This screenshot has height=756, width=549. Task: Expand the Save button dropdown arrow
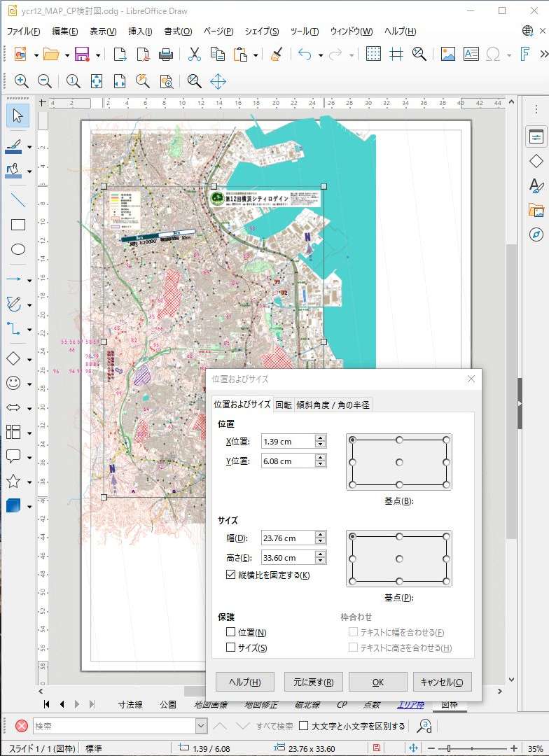tap(98, 55)
